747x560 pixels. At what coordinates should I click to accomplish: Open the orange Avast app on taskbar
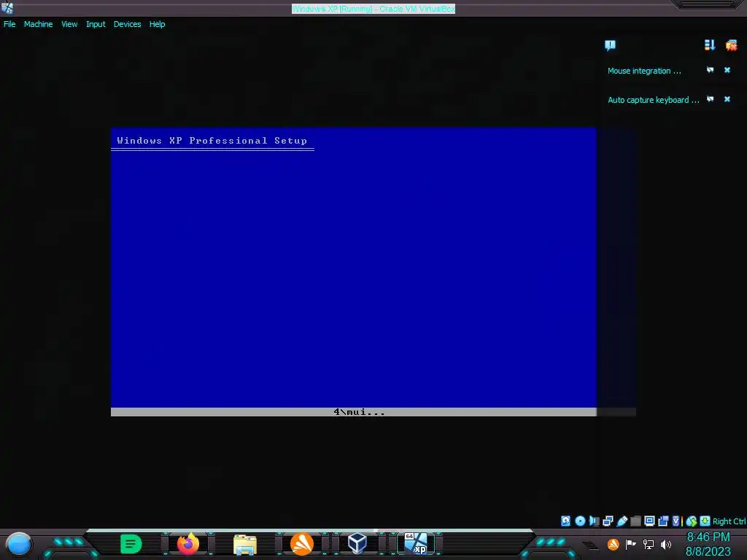(x=302, y=544)
